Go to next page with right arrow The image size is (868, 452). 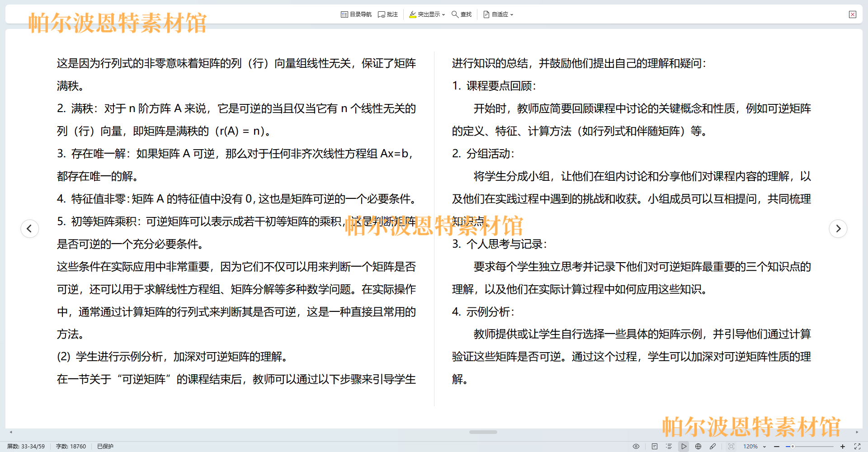click(x=838, y=228)
